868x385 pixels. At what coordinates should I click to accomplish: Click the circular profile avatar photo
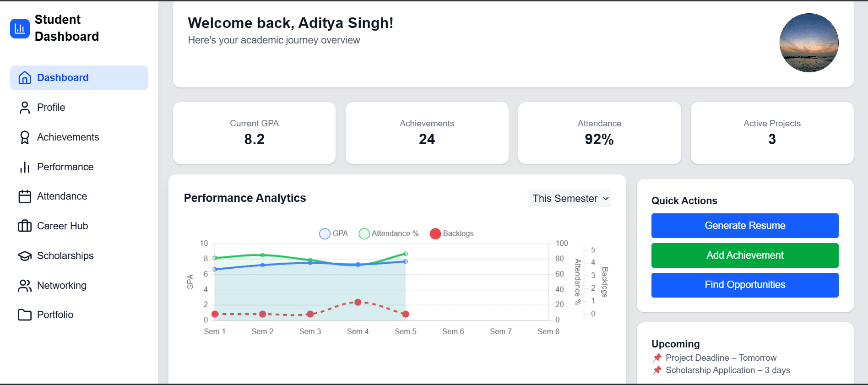(x=809, y=43)
